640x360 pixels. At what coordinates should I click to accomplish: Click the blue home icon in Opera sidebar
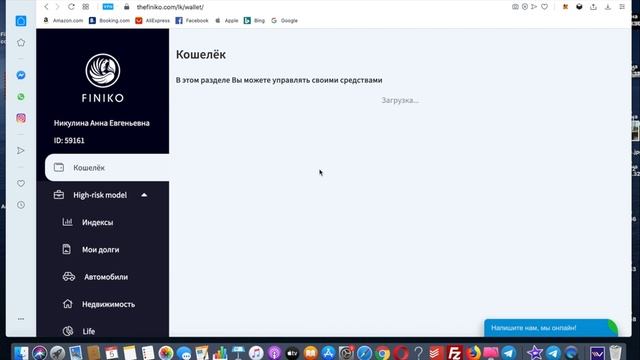(x=21, y=21)
